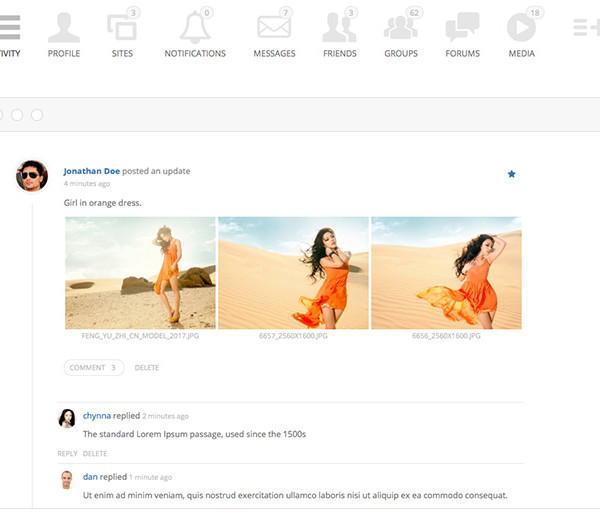Open the Profile icon in top navigation

[64, 28]
